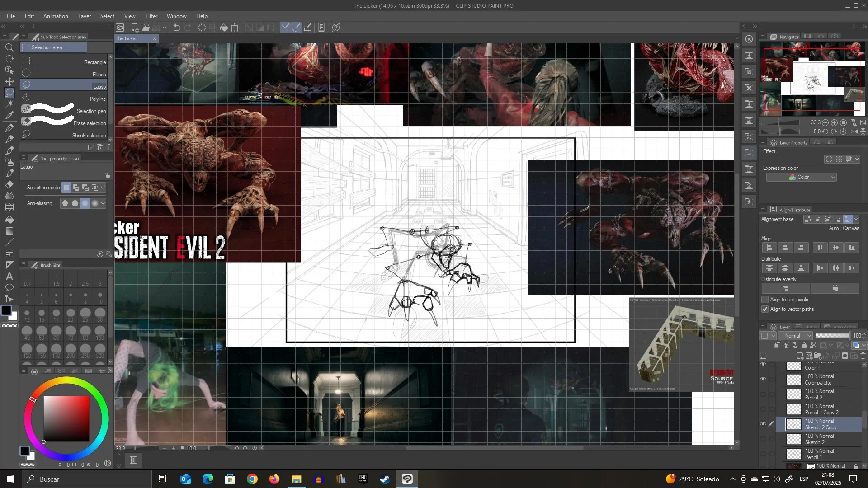The width and height of the screenshot is (868, 488).
Task: Select the Text tool
Action: pyautogui.click(x=9, y=276)
